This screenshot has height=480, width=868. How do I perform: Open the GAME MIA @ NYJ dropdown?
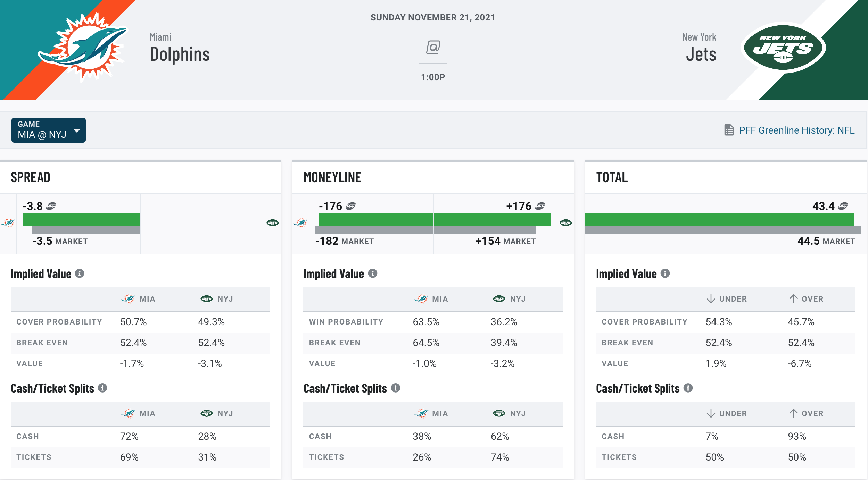(49, 130)
